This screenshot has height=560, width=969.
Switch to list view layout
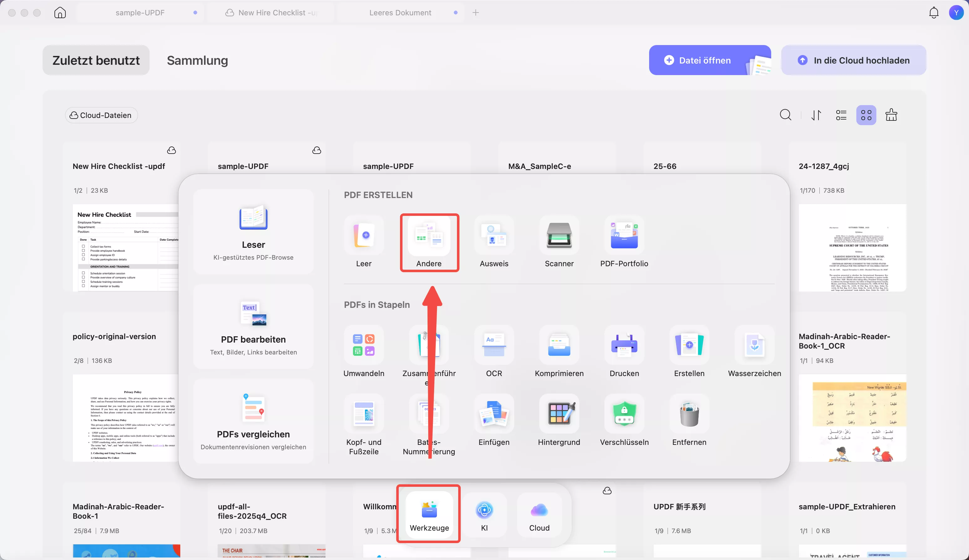[841, 115]
